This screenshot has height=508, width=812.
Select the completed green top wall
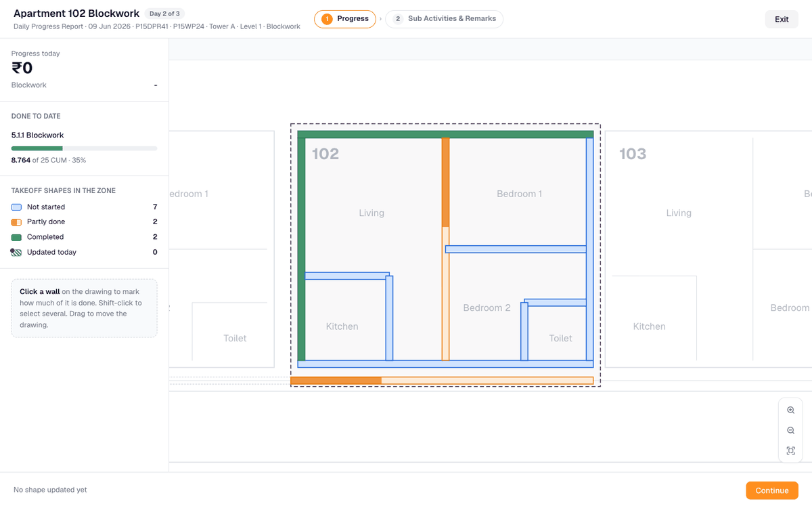point(445,134)
